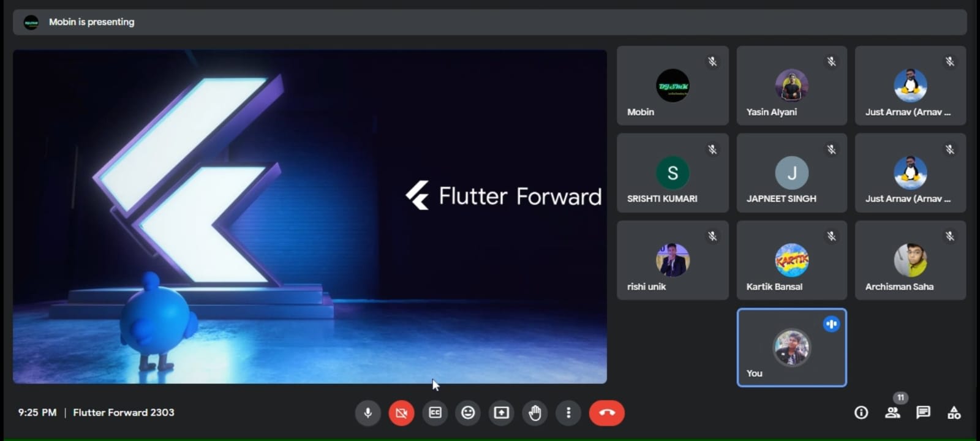The height and width of the screenshot is (441, 980).
Task: Turn on the camera
Action: [x=401, y=413]
